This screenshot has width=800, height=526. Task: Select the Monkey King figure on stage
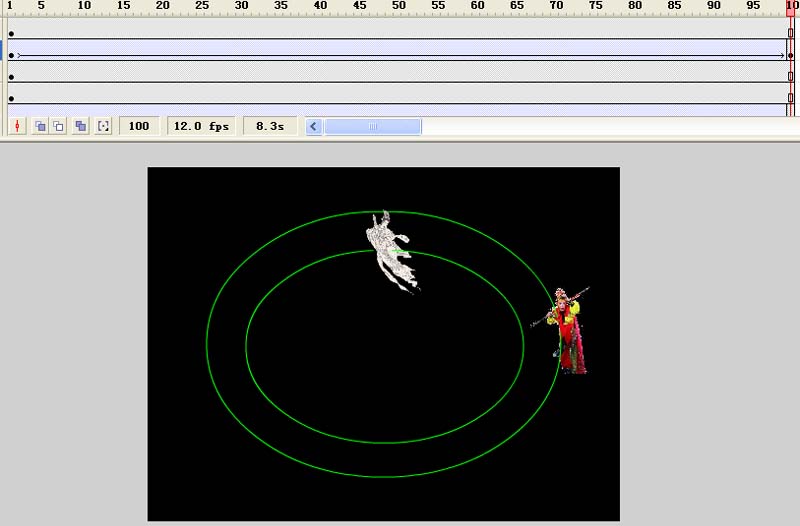click(566, 332)
